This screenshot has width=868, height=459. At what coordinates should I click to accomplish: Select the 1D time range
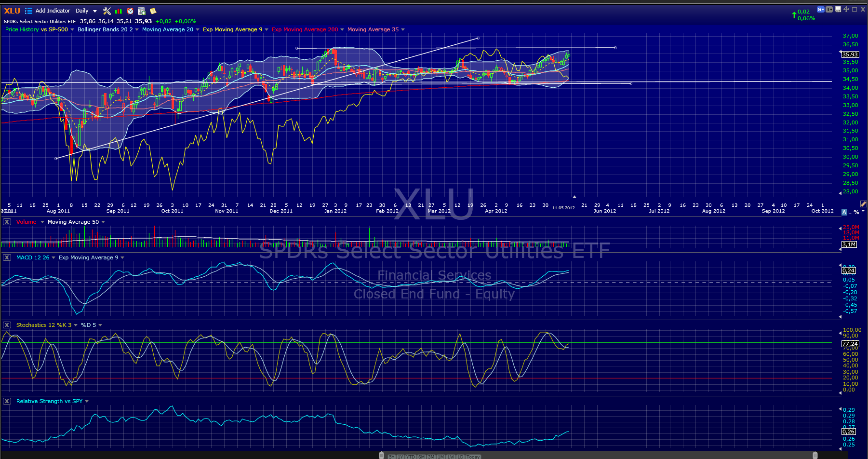(460, 457)
